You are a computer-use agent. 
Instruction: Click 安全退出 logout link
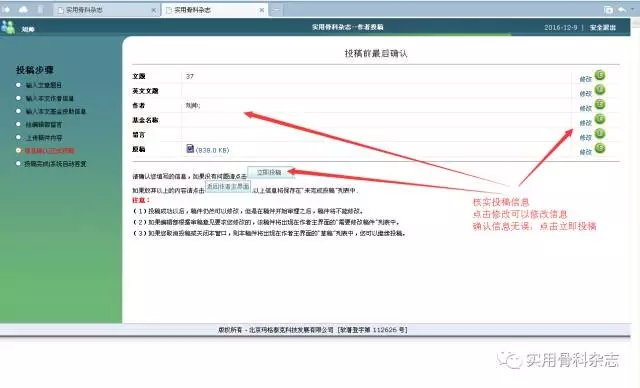602,27
